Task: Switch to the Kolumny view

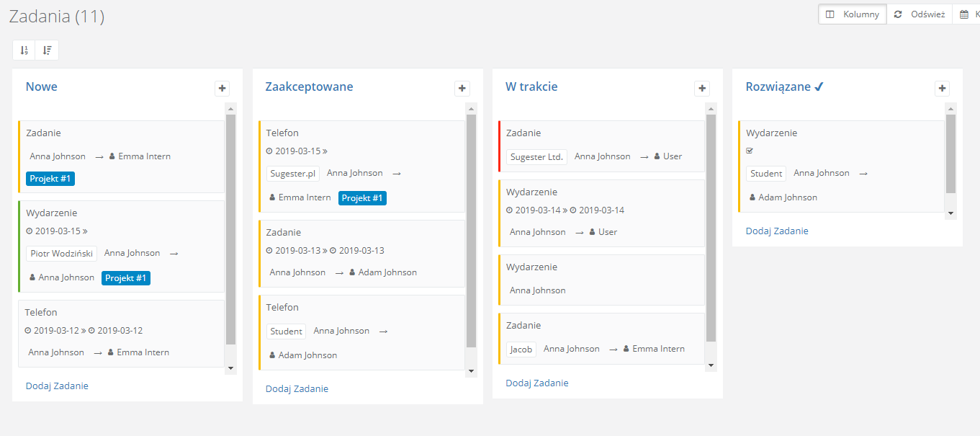Action: tap(852, 14)
